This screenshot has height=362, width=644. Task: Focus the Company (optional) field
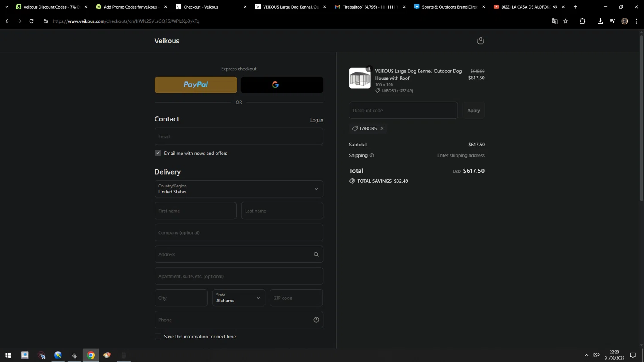(239, 233)
